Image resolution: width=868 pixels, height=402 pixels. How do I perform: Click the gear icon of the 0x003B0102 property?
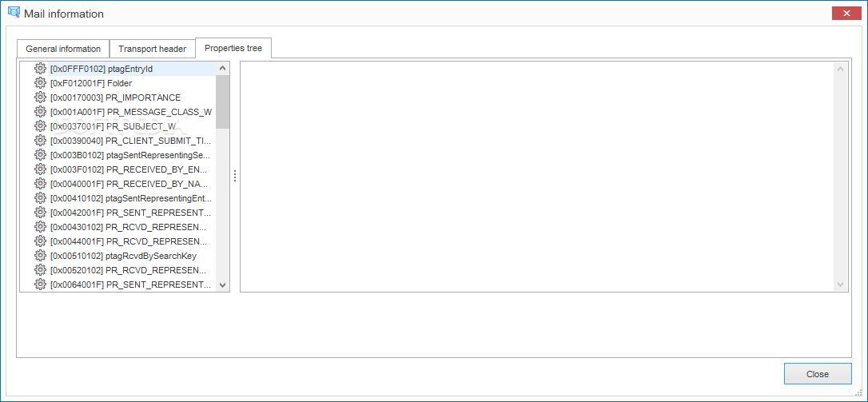[x=40, y=155]
